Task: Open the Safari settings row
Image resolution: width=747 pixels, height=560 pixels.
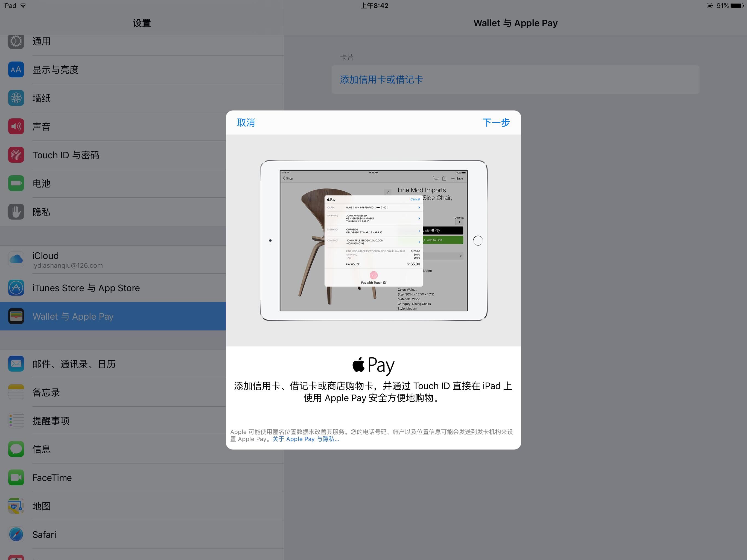Action: pyautogui.click(x=142, y=534)
